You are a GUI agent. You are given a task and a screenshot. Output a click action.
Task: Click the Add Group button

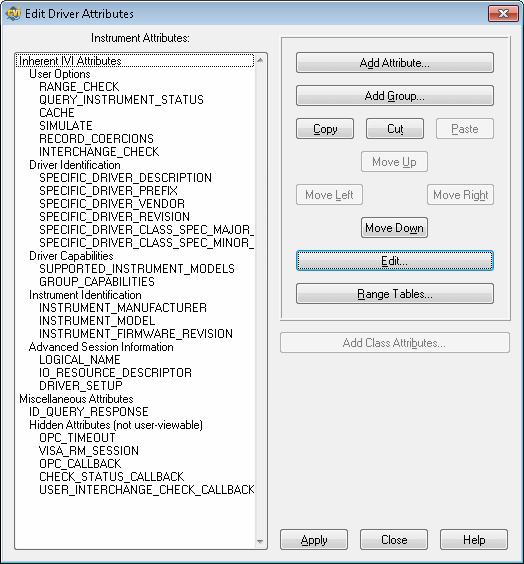[x=395, y=96]
